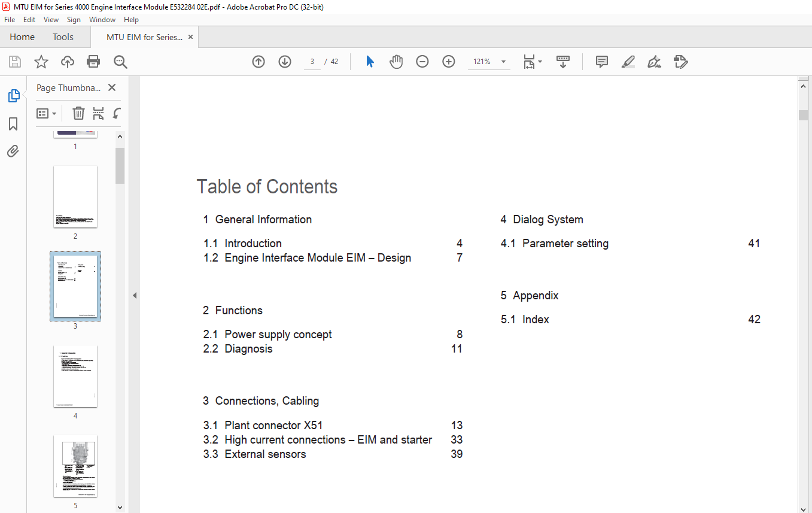The width and height of the screenshot is (812, 513).
Task: Click the 121% zoom value field
Action: [482, 62]
